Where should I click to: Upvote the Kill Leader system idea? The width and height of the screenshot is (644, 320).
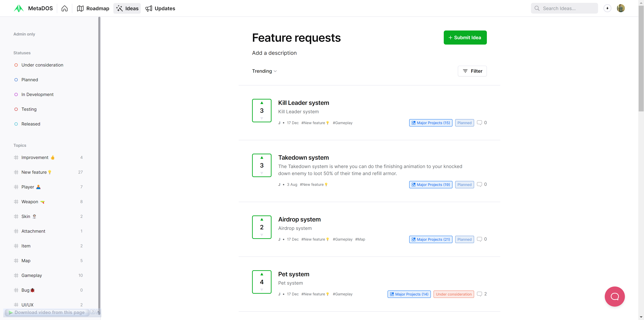(262, 103)
